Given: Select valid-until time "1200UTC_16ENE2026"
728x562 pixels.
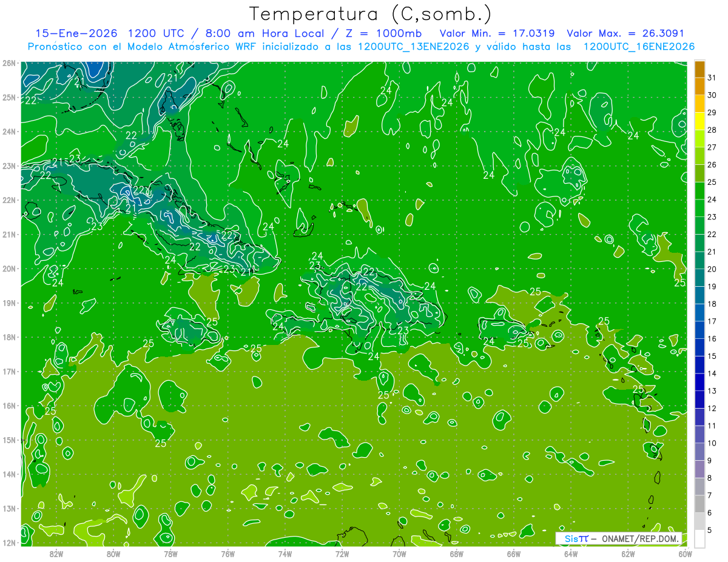Looking at the screenshot, I should pos(639,47).
